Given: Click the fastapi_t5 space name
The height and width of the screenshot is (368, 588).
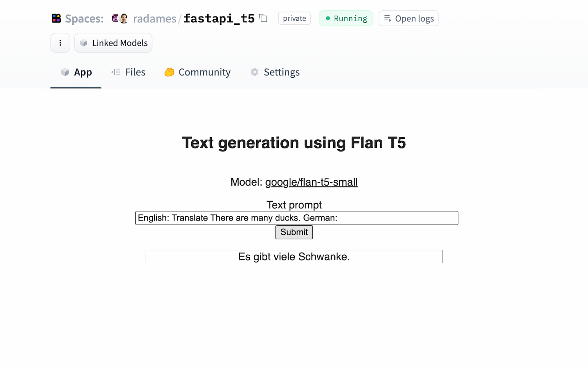Looking at the screenshot, I should coord(219,18).
